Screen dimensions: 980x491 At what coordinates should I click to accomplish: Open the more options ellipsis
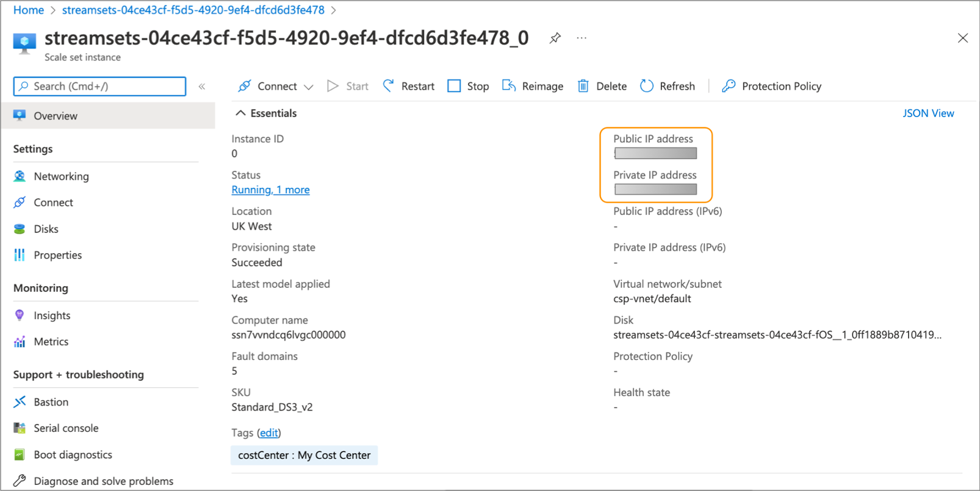[582, 38]
